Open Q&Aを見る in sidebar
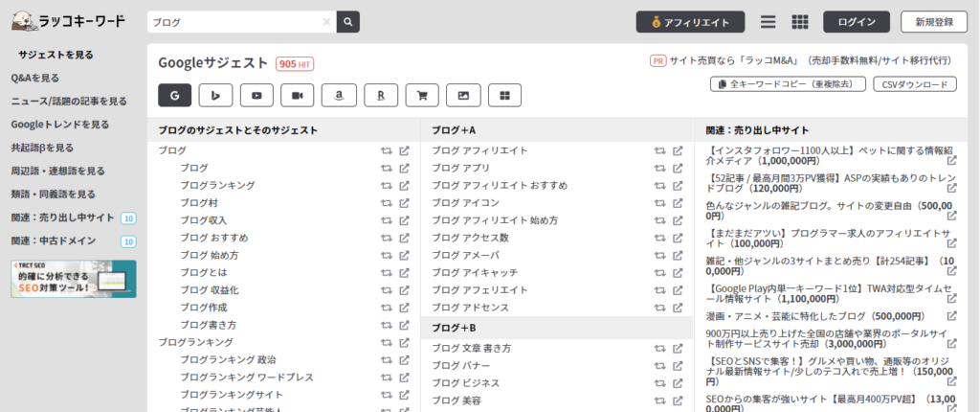980x412 pixels. click(x=35, y=79)
